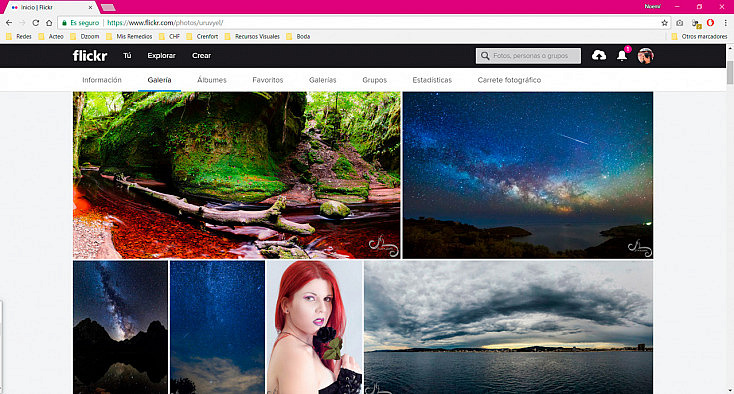Click the Flickr search field
Image resolution: width=734 pixels, height=394 pixels.
pyautogui.click(x=528, y=56)
